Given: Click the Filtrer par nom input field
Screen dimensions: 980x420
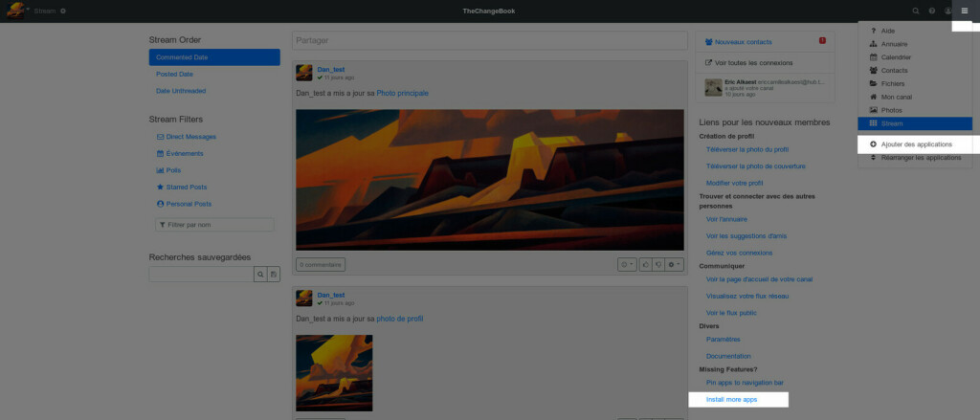Looking at the screenshot, I should tap(214, 225).
